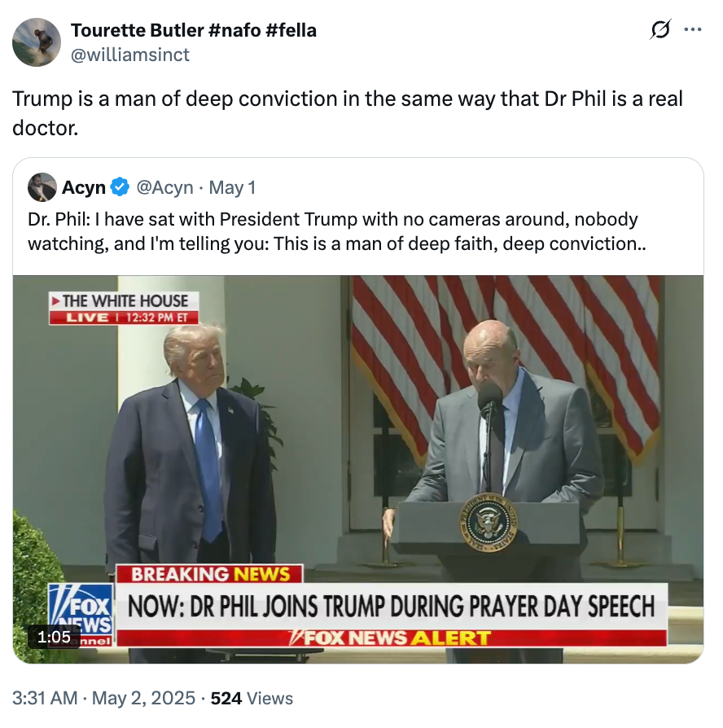723x728 pixels.
Task: Click the White House live badge
Action: [x=122, y=302]
